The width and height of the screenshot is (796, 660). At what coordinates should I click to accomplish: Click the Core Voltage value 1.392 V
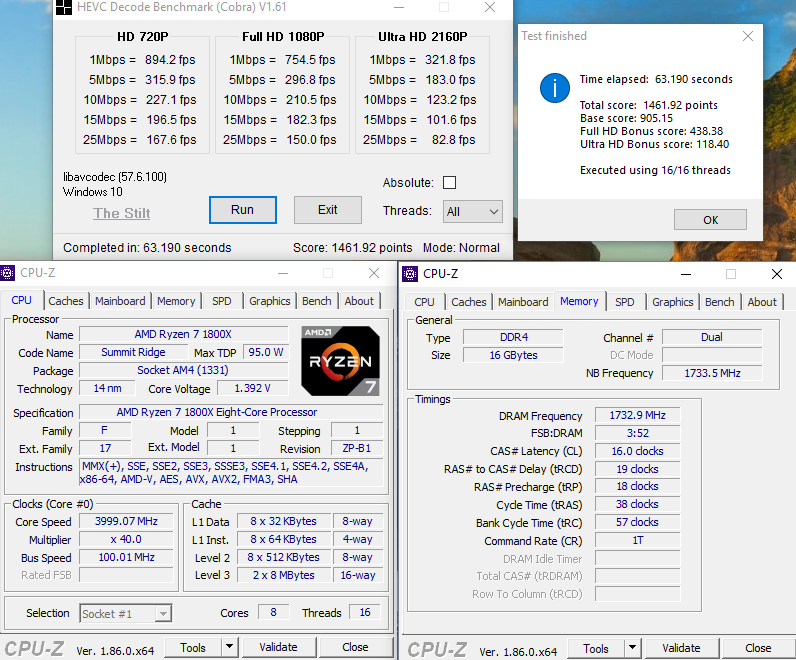252,388
